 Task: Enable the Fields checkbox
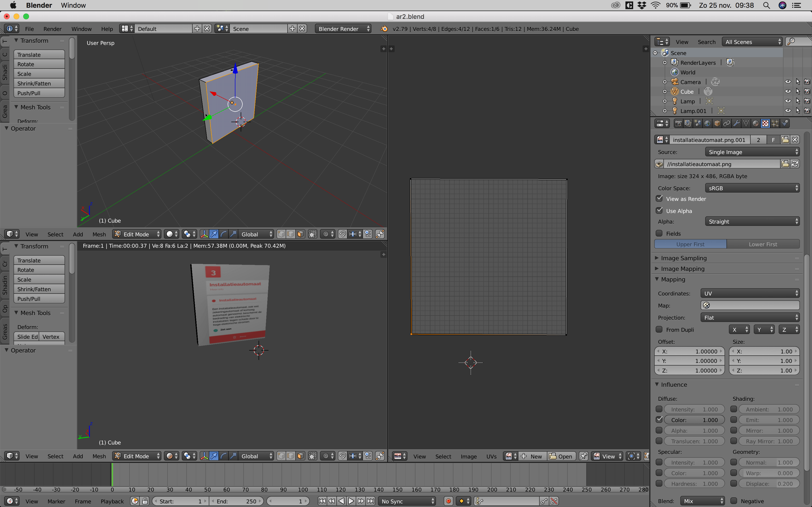pyautogui.click(x=659, y=233)
